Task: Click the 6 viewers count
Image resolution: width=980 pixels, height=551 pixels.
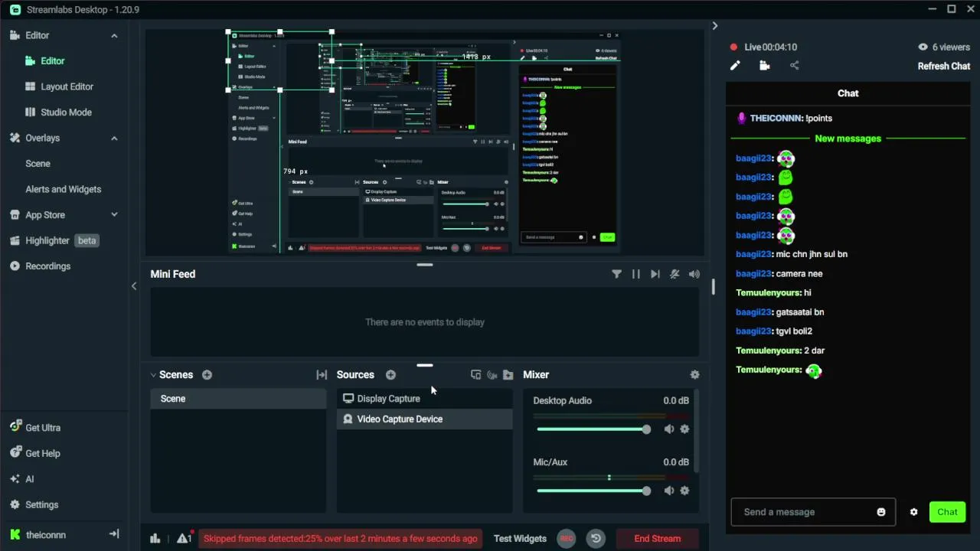Action: click(944, 47)
